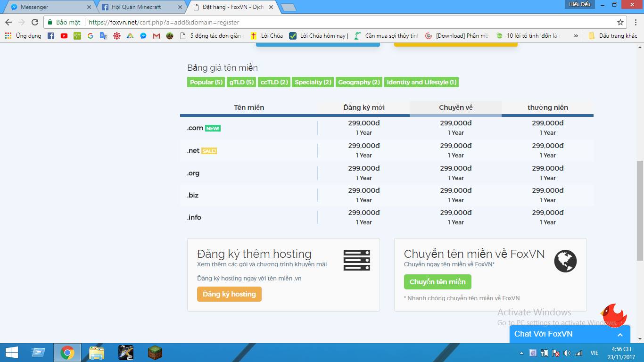Click the taskbar volume icon
Screen dimensions: 644x362
pos(567,353)
